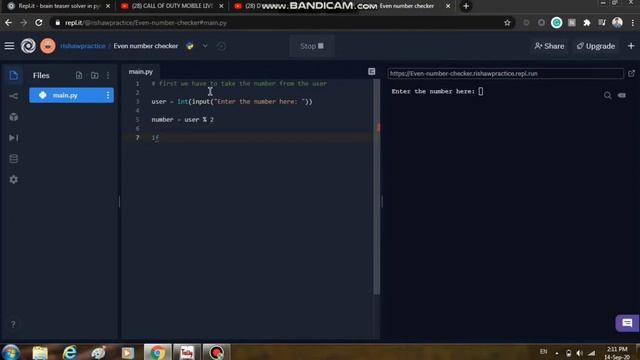
Task: Open File Explorer on taskbar
Action: coord(40,352)
